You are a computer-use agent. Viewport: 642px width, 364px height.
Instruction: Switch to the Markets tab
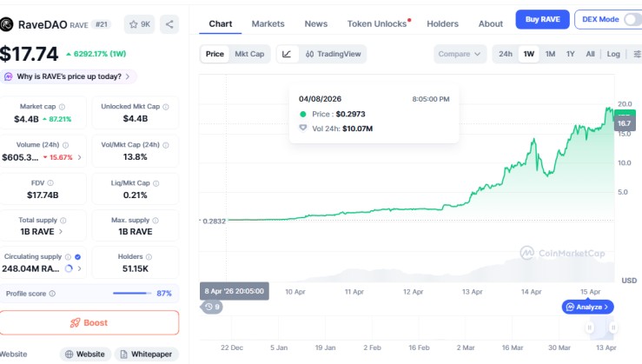click(x=268, y=23)
